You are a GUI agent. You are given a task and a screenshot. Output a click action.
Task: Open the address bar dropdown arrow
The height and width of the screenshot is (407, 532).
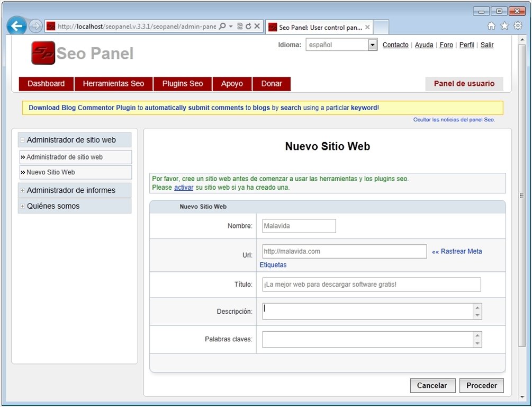coord(231,26)
